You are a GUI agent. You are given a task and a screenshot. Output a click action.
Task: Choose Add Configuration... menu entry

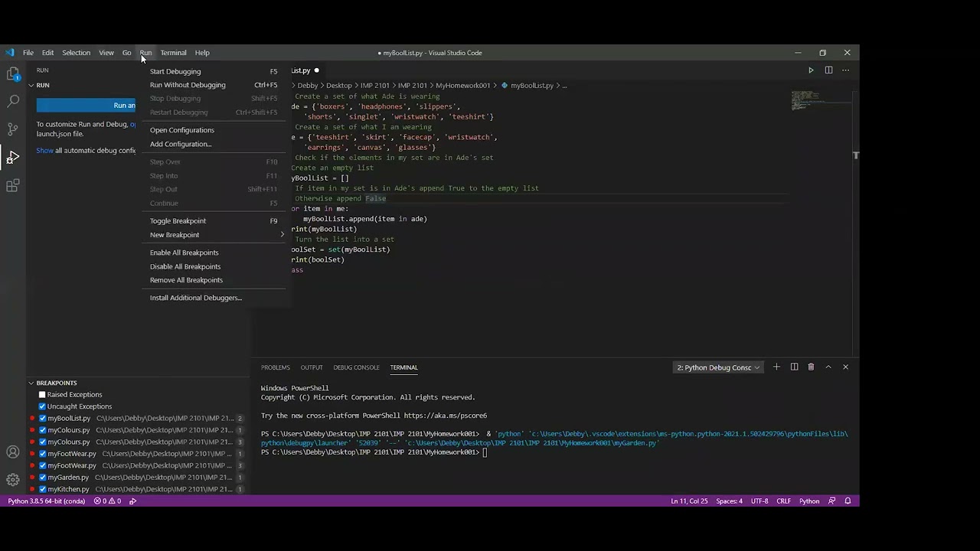[x=214, y=144]
